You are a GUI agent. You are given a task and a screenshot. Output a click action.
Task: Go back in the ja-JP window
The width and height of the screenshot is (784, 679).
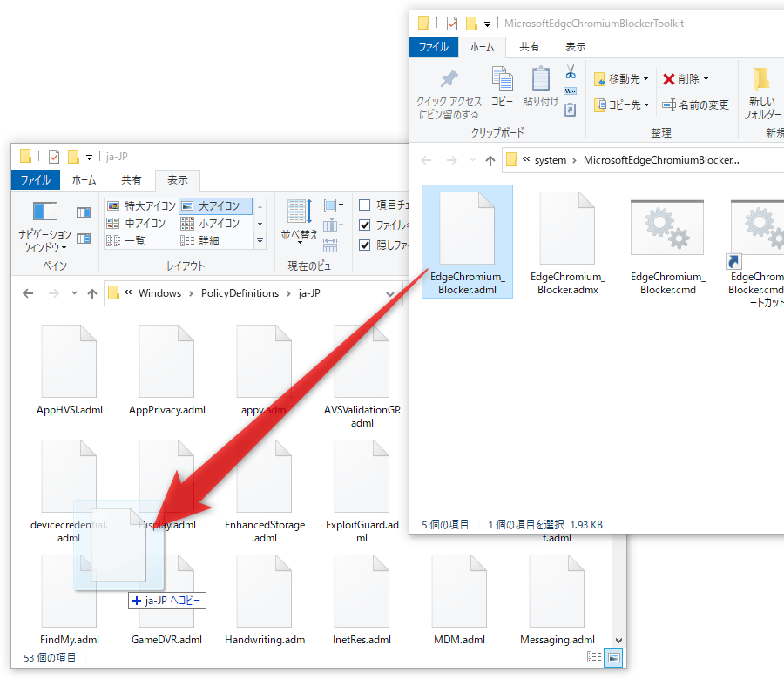(x=28, y=293)
